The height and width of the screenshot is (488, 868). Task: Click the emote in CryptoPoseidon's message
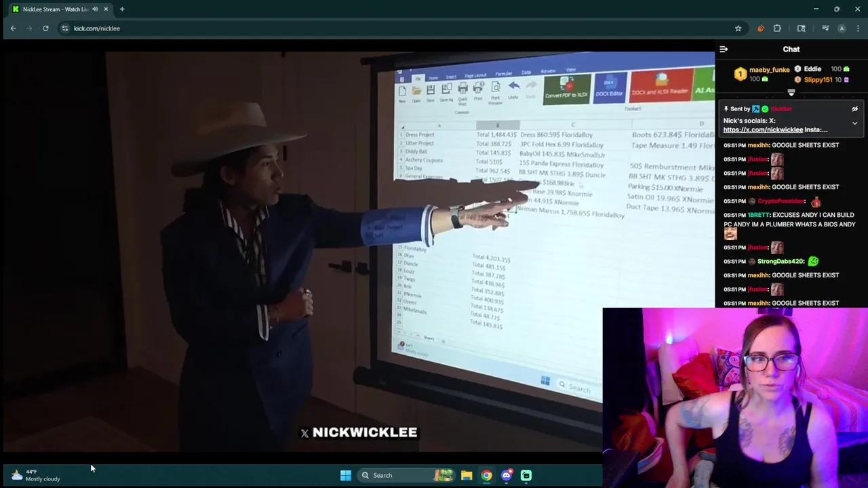[x=816, y=202]
